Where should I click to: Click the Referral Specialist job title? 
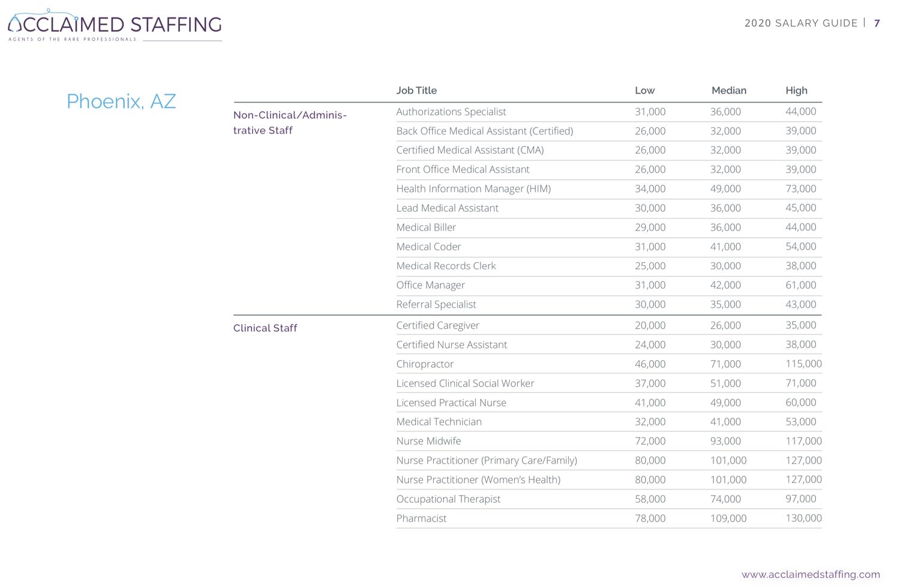(x=436, y=304)
